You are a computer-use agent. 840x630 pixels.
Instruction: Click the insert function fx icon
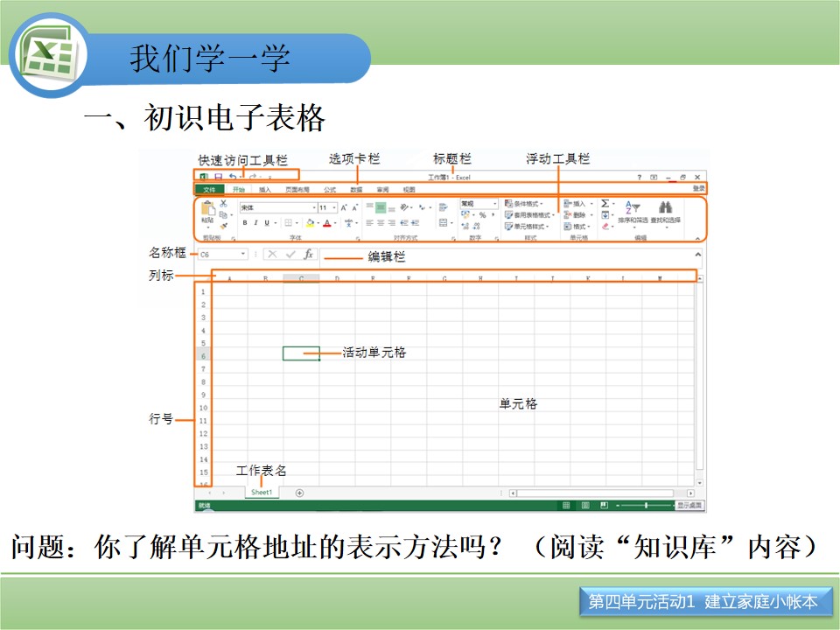(x=309, y=254)
